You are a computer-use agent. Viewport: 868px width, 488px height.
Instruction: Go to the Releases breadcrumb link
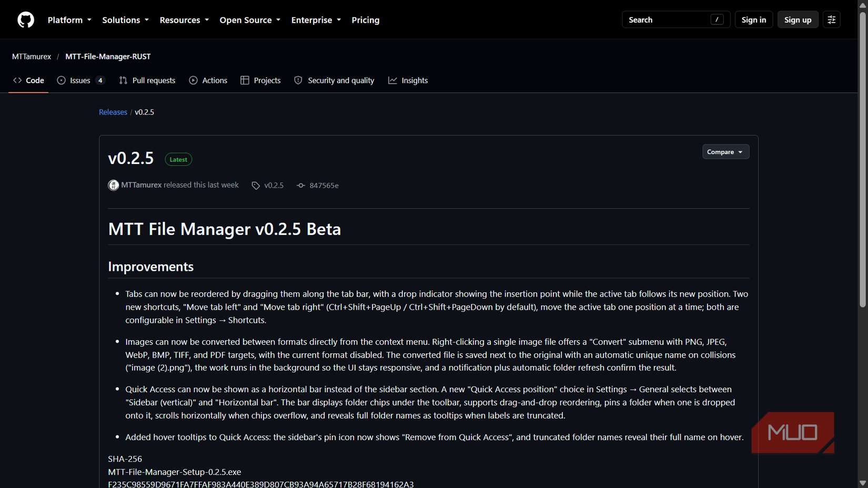click(113, 112)
